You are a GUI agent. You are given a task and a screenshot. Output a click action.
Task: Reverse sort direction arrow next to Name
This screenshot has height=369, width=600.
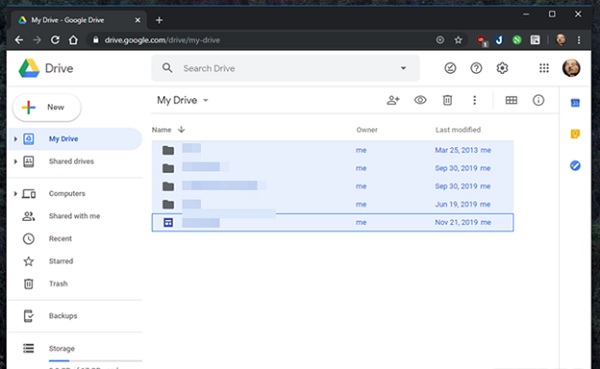(x=181, y=129)
